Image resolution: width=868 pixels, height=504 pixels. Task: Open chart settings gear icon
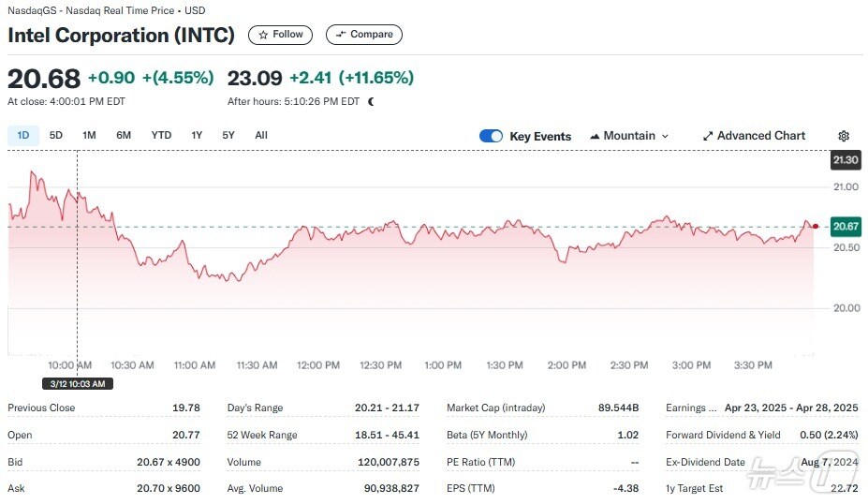(x=844, y=136)
